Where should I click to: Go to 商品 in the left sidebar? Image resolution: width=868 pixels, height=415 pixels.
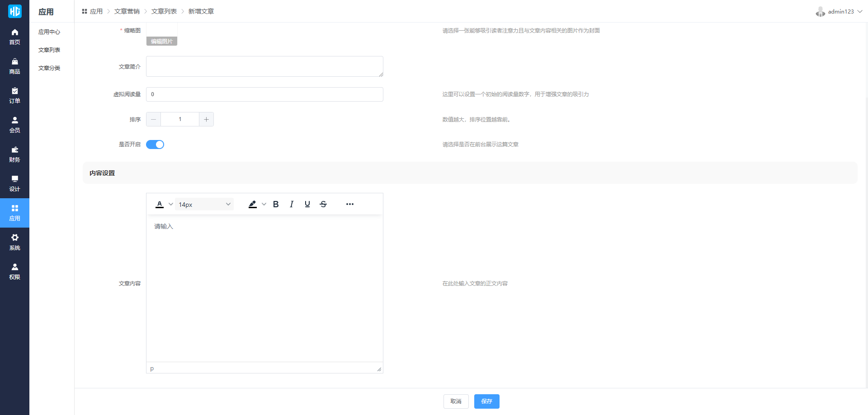click(x=14, y=66)
